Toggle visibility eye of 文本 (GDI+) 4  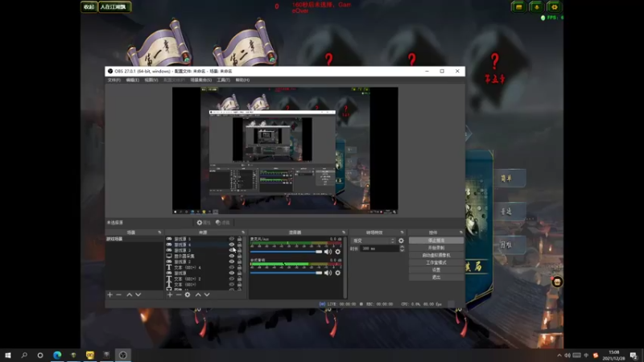point(232,267)
